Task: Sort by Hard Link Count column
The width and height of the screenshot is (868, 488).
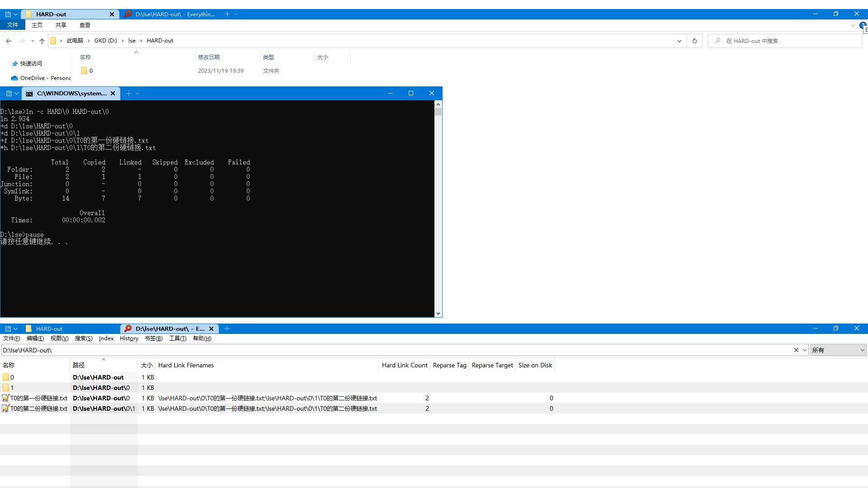Action: coord(404,365)
